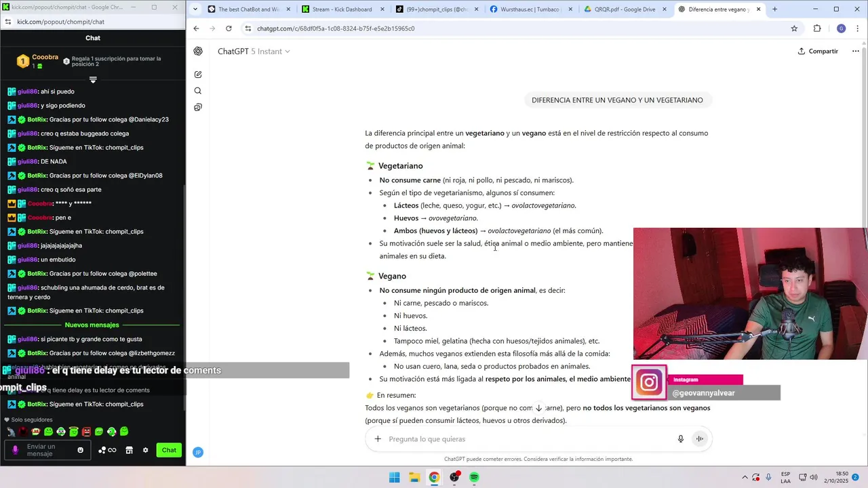Viewport: 868px width, 488px height.
Task: Insert the red angry face emote
Action: click(x=86, y=432)
